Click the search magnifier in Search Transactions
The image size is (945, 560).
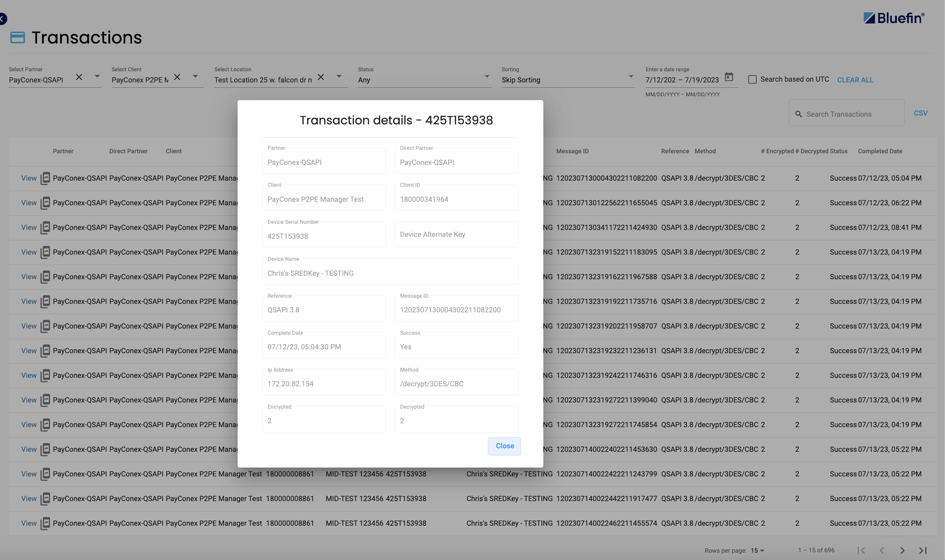point(799,114)
